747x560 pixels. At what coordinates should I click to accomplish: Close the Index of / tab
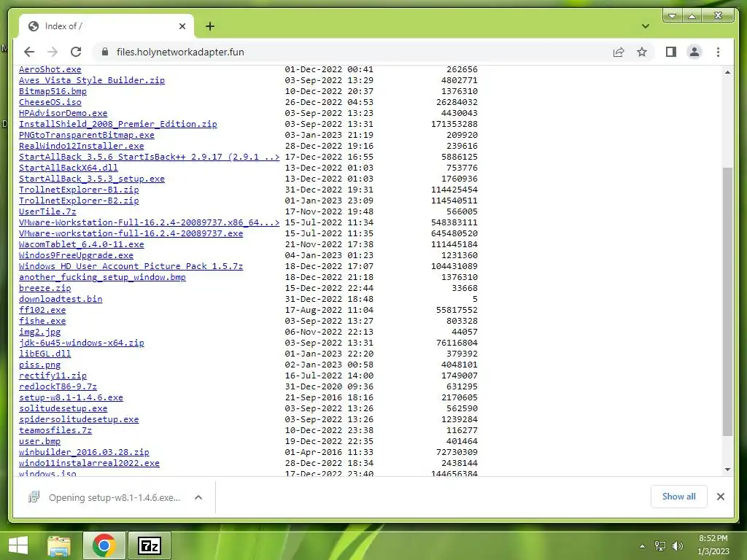pyautogui.click(x=182, y=26)
